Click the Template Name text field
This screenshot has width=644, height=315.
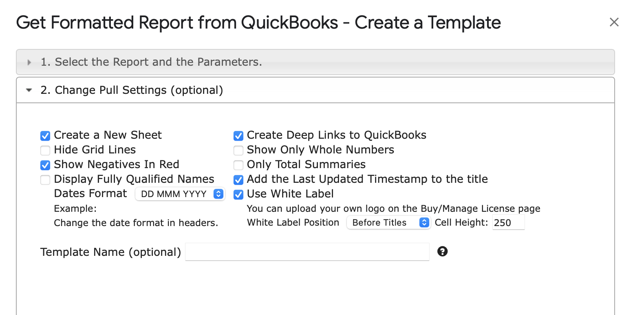pos(307,252)
